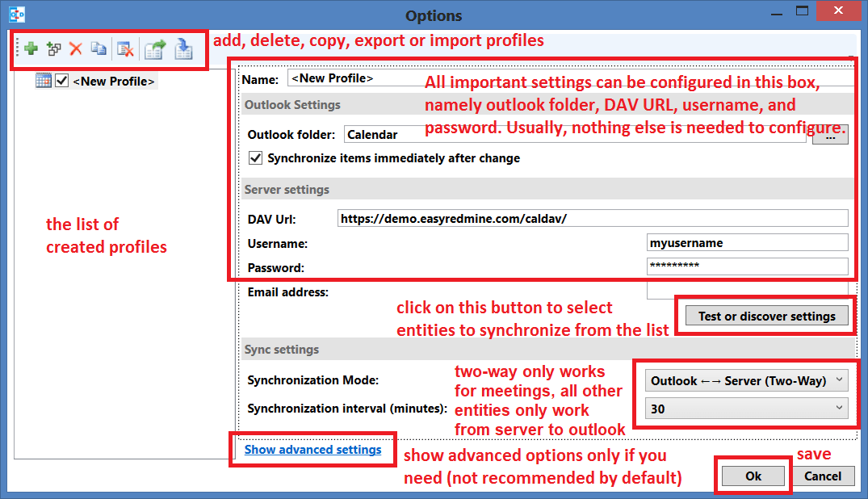The image size is (868, 499).
Task: Click the clear profiles icon in the toolbar
Action: (x=123, y=48)
